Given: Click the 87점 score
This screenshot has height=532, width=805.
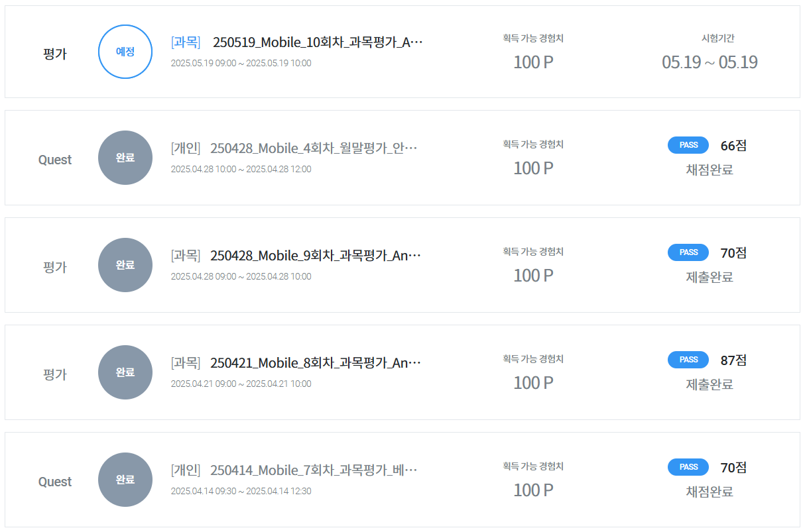Looking at the screenshot, I should (x=733, y=360).
